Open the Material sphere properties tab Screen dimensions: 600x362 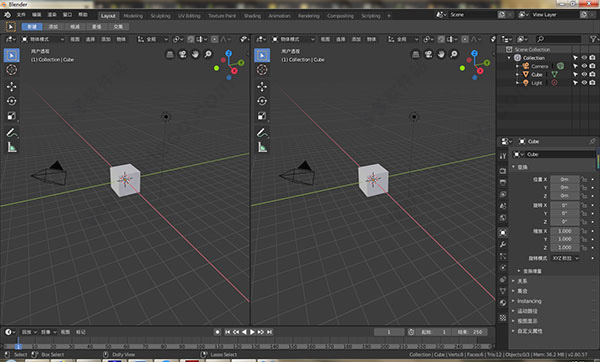pos(503,303)
